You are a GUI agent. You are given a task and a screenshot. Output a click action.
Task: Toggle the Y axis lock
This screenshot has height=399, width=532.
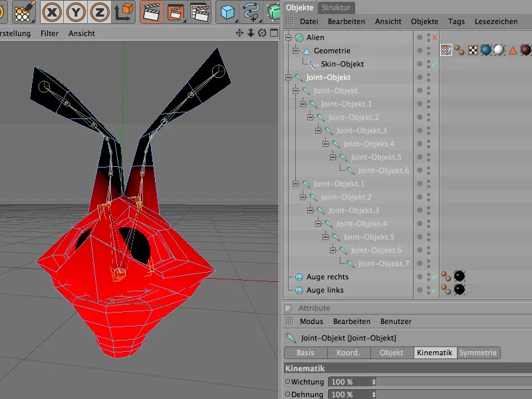[76, 12]
